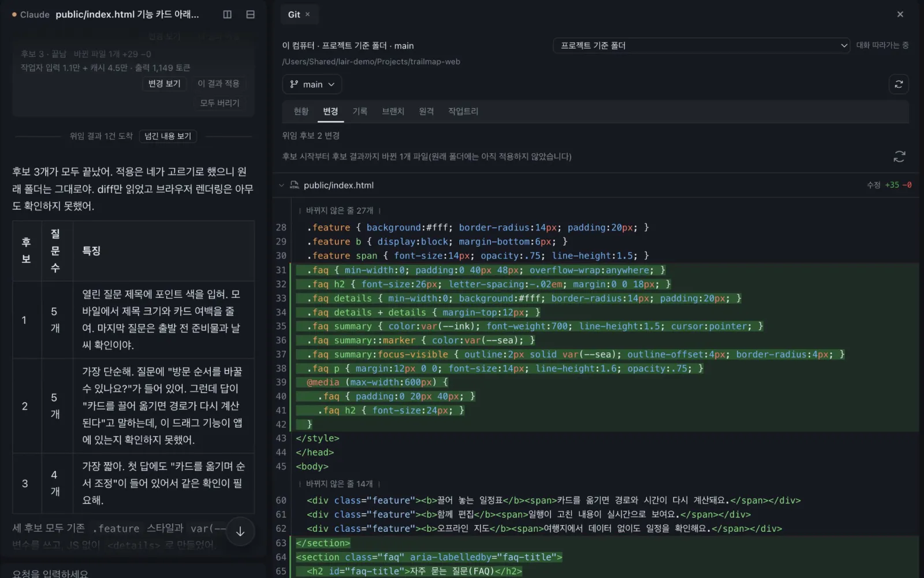
Task: Switch to the 브랜치 tab
Action: pos(393,111)
